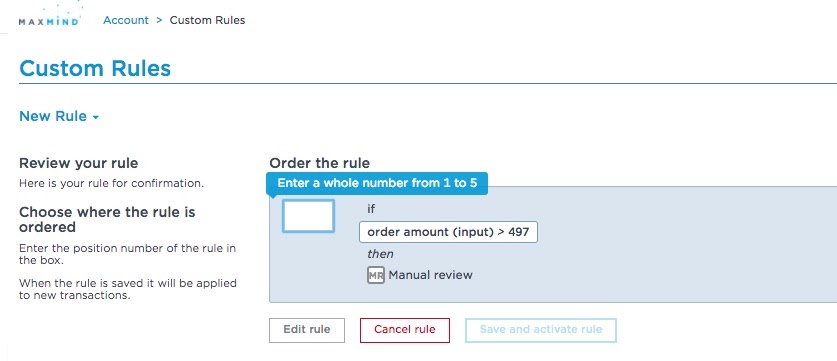Image resolution: width=837 pixels, height=361 pixels.
Task: Select the 'order amount (input) > 497' condition
Action: click(448, 232)
